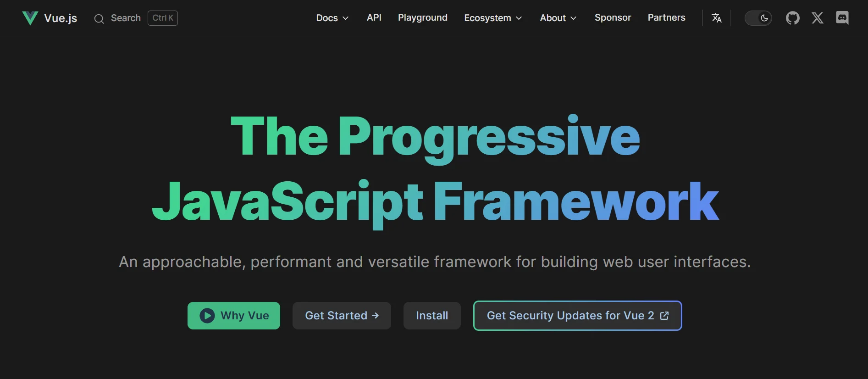
Task: Open the Discord chat icon
Action: pos(842,18)
